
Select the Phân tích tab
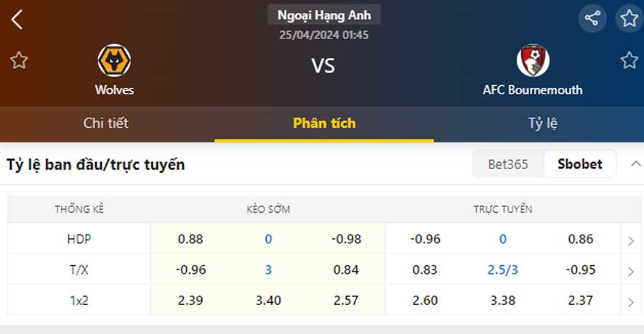324,123
